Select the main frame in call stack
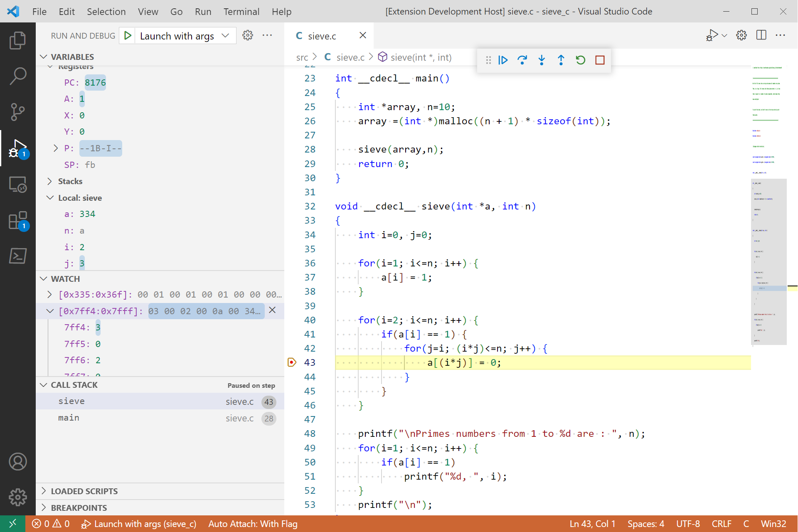 pos(69,418)
